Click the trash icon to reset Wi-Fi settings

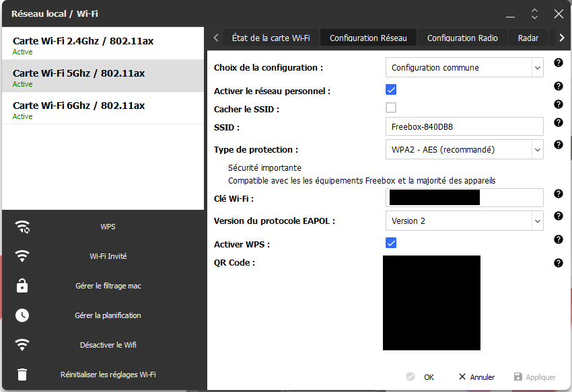point(22,375)
